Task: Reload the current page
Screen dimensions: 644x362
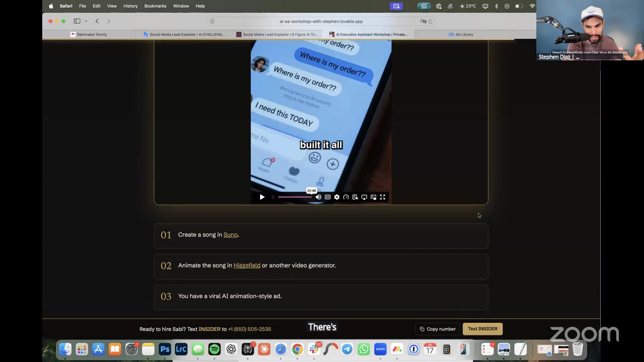Action: coord(430,21)
